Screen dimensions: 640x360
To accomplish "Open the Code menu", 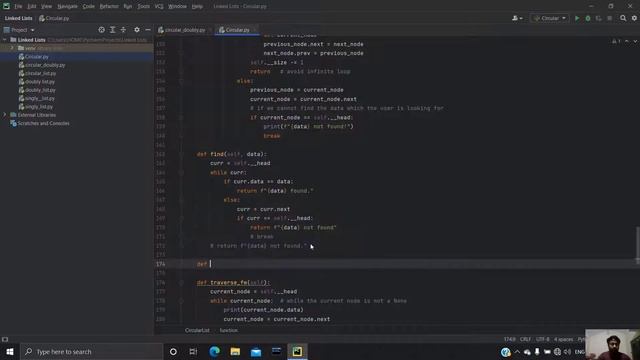I will pyautogui.click(x=89, y=6).
